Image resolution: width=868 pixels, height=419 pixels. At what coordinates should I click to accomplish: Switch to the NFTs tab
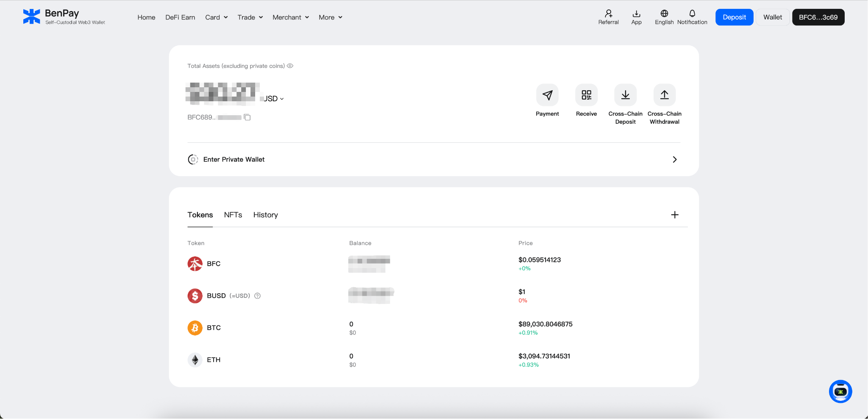[x=233, y=215]
